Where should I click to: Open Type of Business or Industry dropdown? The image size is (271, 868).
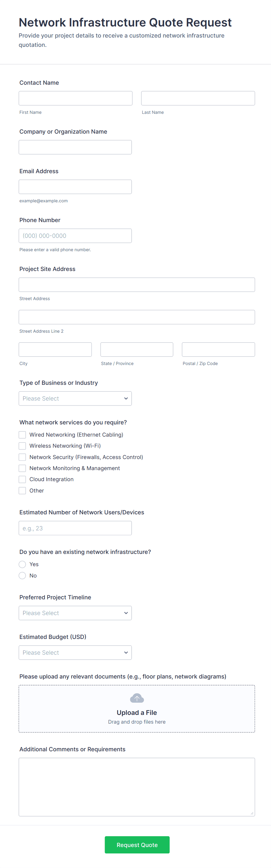point(75,398)
